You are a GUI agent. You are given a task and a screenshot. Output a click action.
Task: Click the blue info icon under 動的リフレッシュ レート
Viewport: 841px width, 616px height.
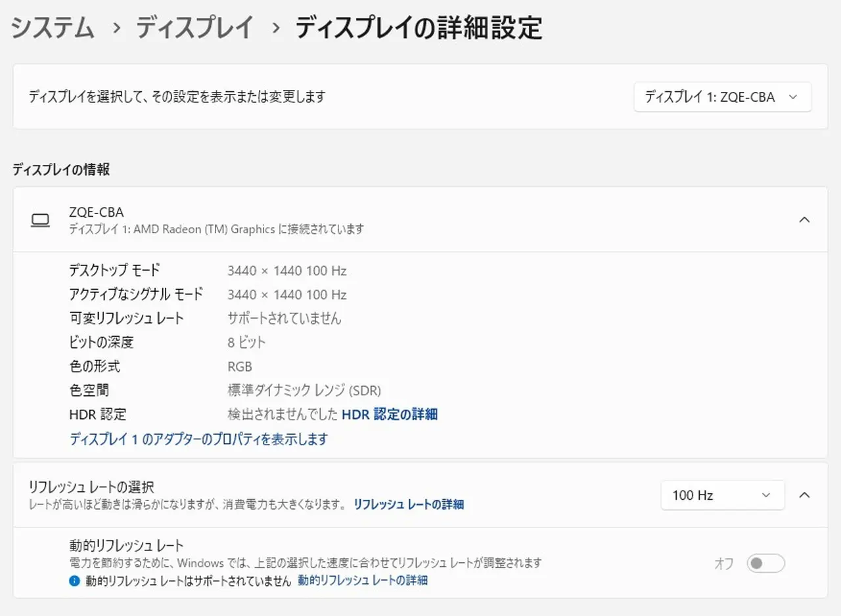(75, 581)
